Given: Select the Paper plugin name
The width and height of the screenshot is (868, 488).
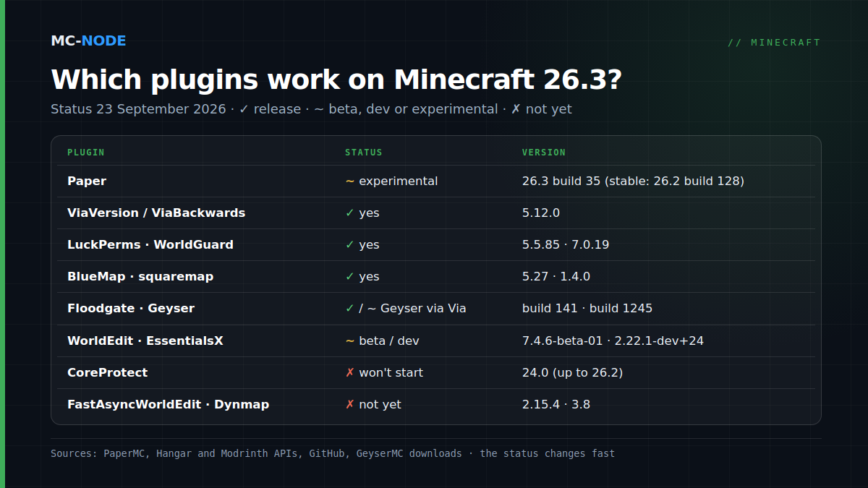Looking at the screenshot, I should 87,181.
